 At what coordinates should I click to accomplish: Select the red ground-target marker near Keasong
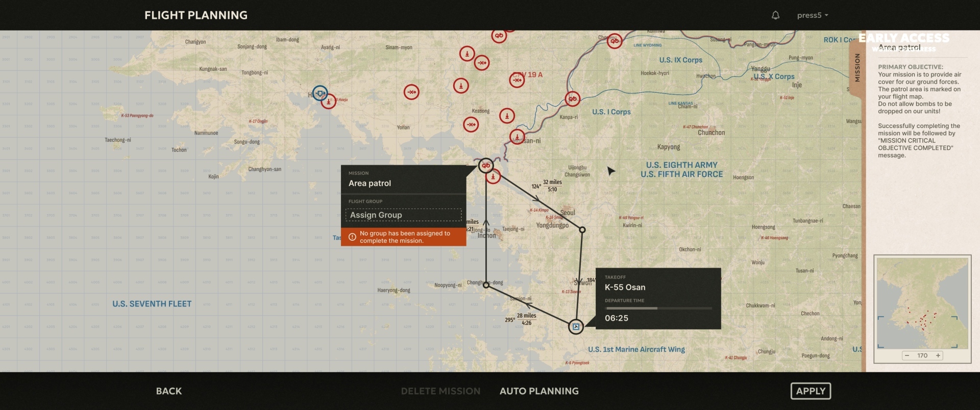coord(507,116)
